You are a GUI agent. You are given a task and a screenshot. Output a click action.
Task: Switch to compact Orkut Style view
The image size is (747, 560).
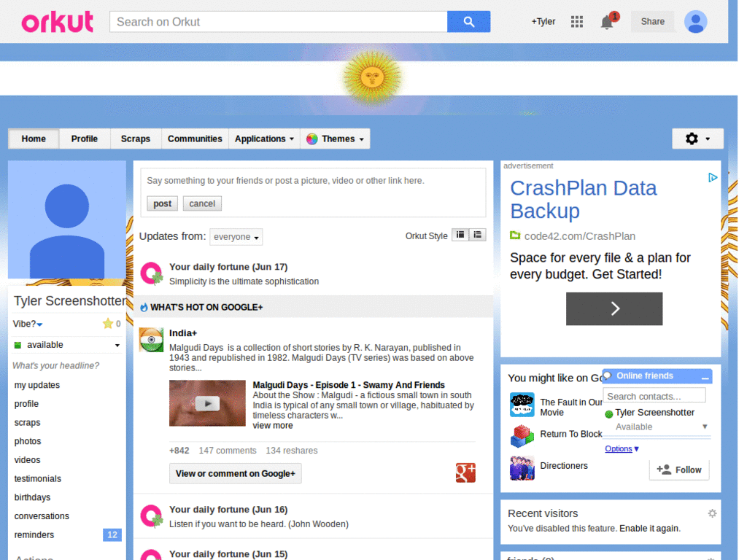460,235
